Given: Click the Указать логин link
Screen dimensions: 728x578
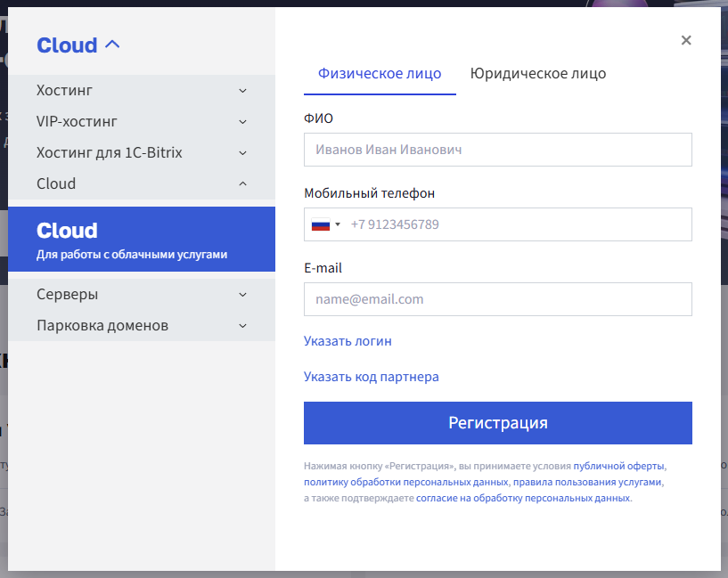Looking at the screenshot, I should 348,341.
